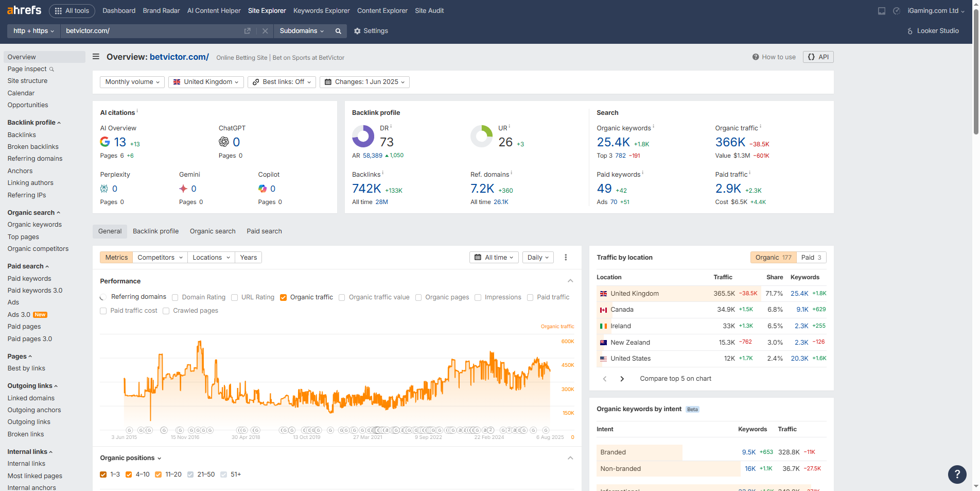This screenshot has height=491, width=980.
Task: Click the Google AI Overview icon
Action: (x=105, y=142)
